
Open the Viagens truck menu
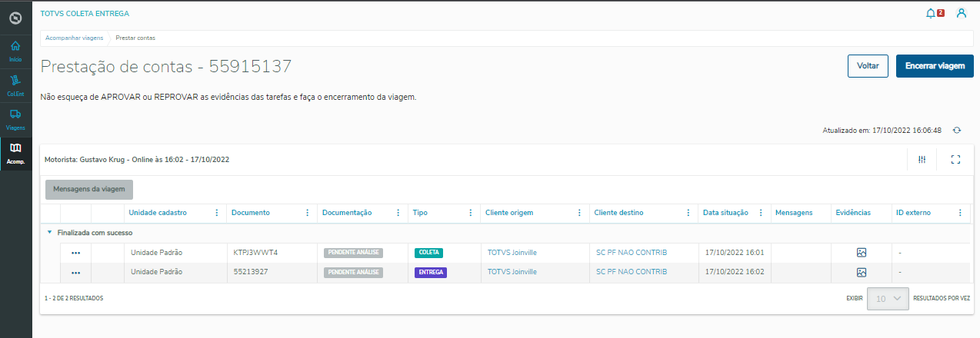click(15, 120)
